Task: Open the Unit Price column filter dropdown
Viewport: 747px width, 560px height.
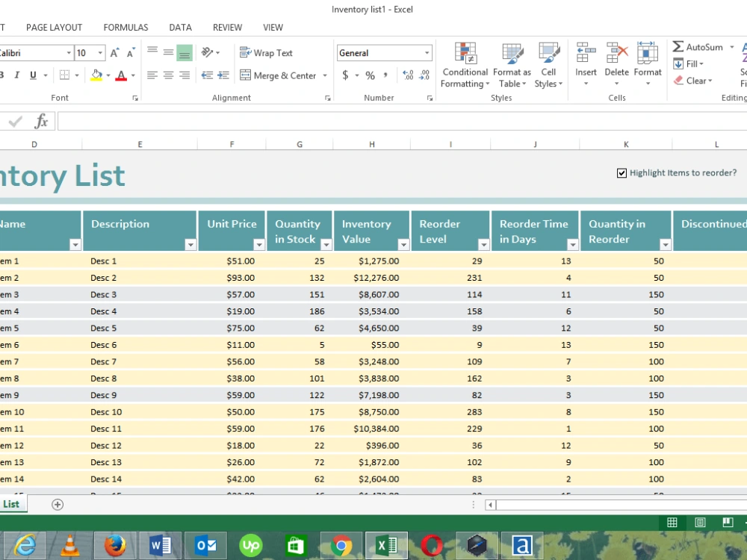Action: pos(258,245)
